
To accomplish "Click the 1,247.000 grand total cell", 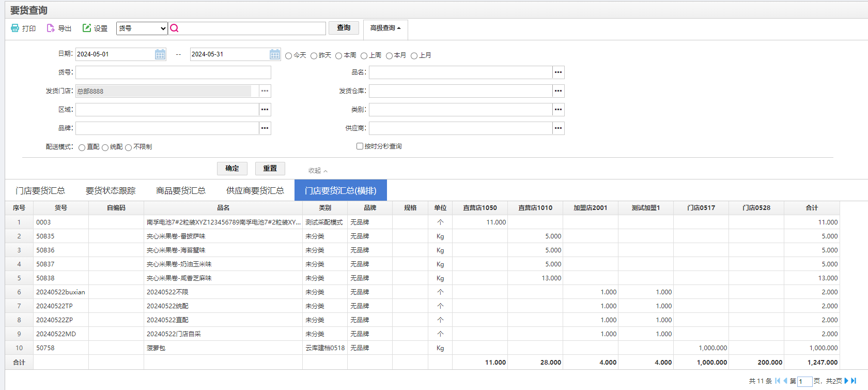I will tap(812, 363).
